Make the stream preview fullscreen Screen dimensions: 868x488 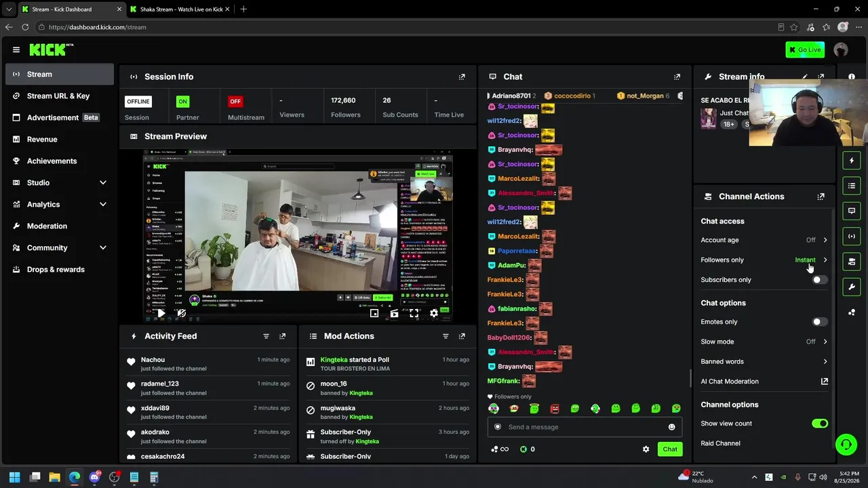pyautogui.click(x=414, y=313)
